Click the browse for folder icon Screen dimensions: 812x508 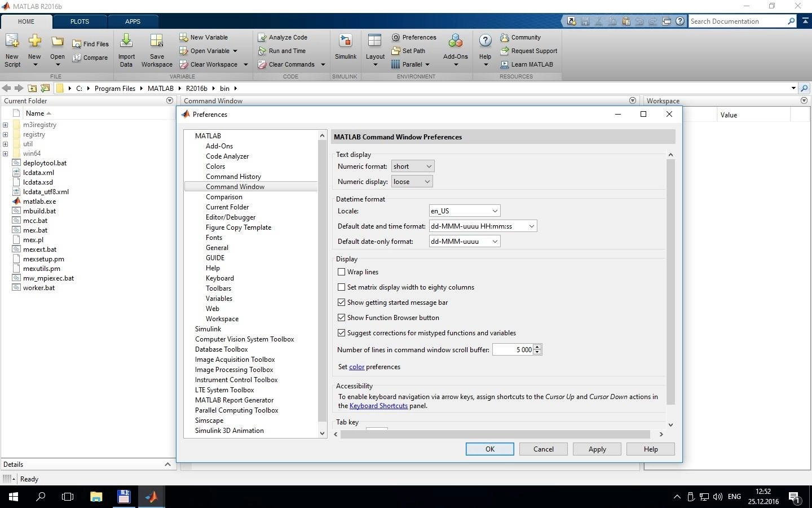(45, 88)
